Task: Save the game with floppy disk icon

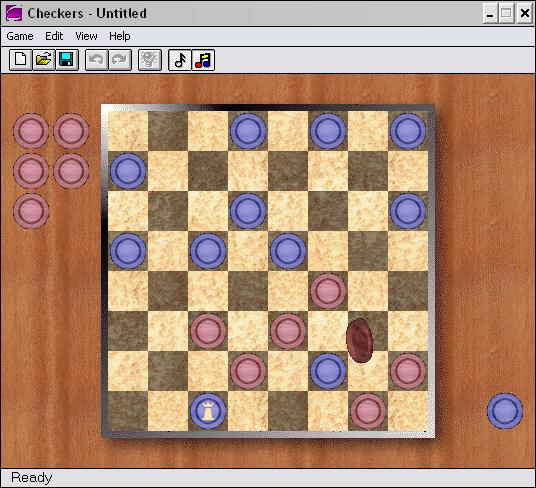Action: [67, 60]
